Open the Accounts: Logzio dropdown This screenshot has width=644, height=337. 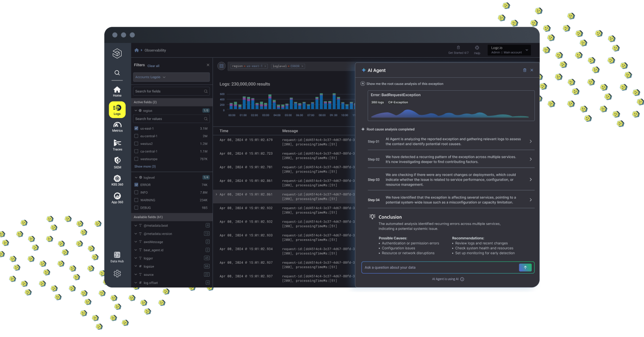point(171,77)
